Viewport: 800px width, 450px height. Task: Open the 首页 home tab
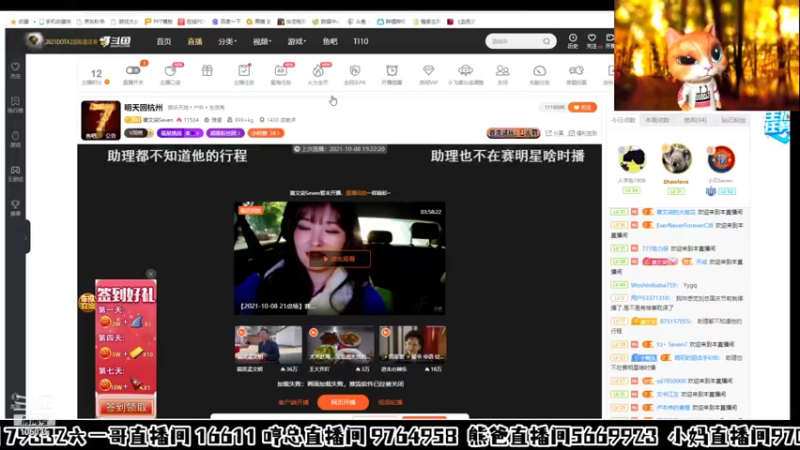pyautogui.click(x=164, y=41)
